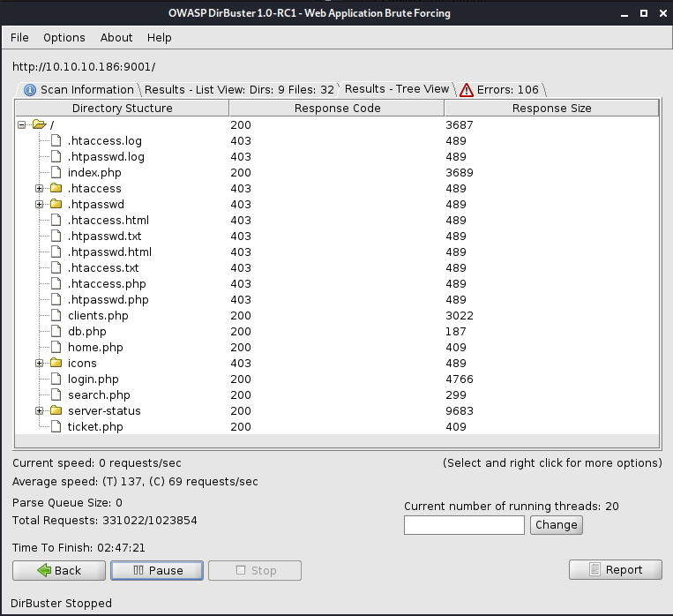673x616 pixels.
Task: Click the file icon beside clients.php
Action: coord(56,315)
